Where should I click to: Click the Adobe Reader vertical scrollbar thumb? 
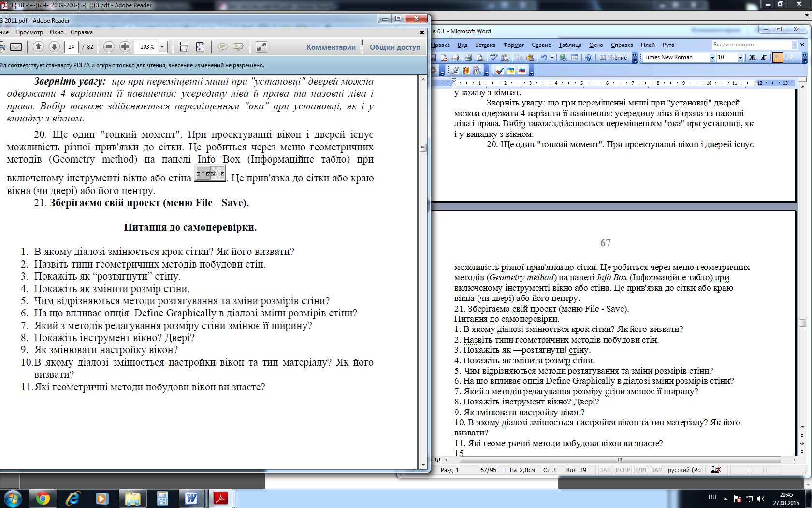pyautogui.click(x=423, y=148)
